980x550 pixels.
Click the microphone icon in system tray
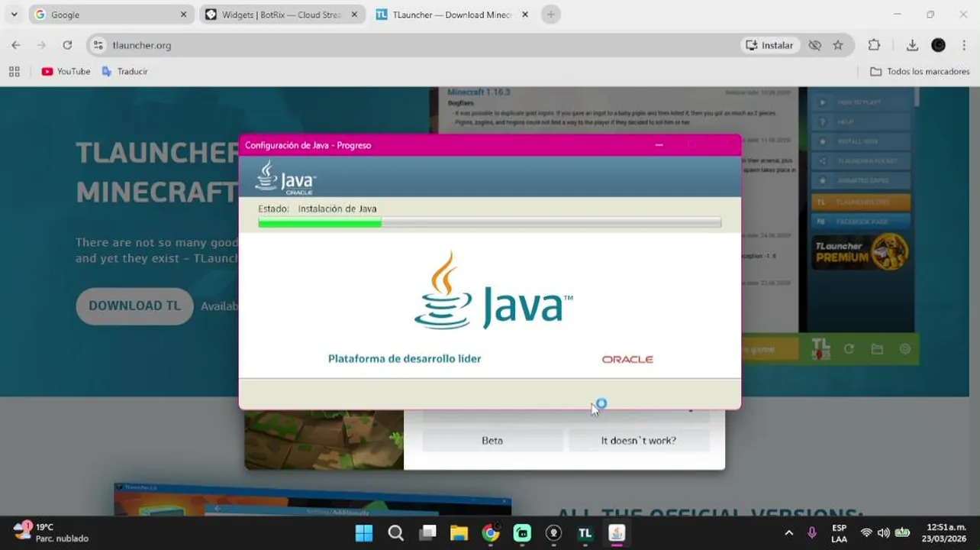pyautogui.click(x=812, y=533)
